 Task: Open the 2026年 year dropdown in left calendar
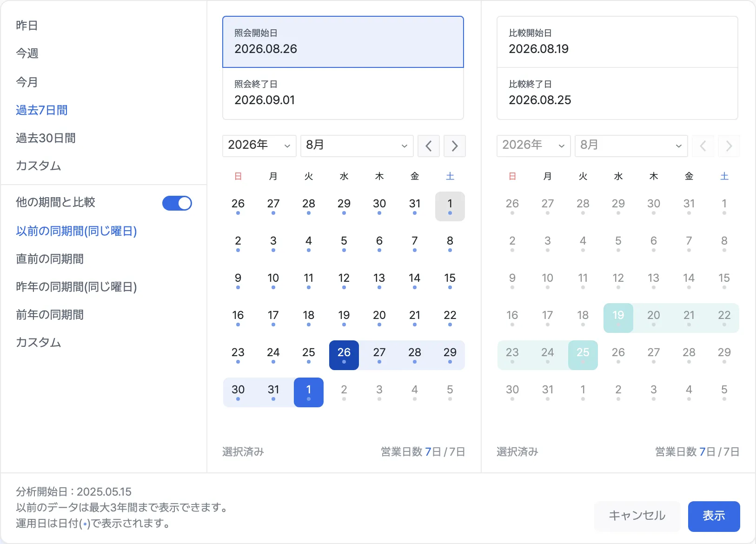[259, 146]
